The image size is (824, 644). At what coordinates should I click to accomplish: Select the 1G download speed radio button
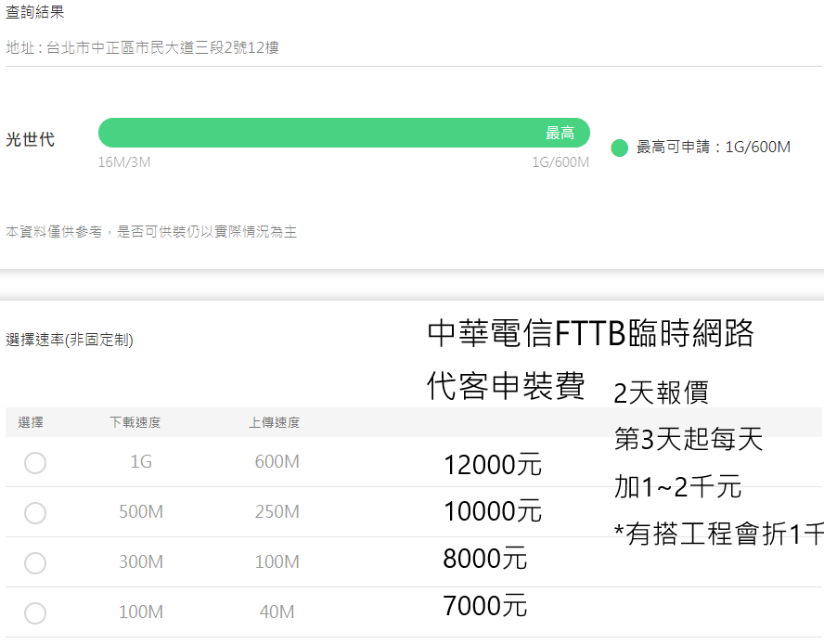point(35,463)
